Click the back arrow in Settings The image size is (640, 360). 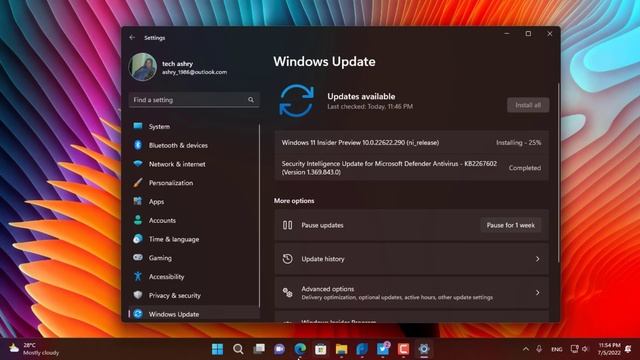coord(132,38)
